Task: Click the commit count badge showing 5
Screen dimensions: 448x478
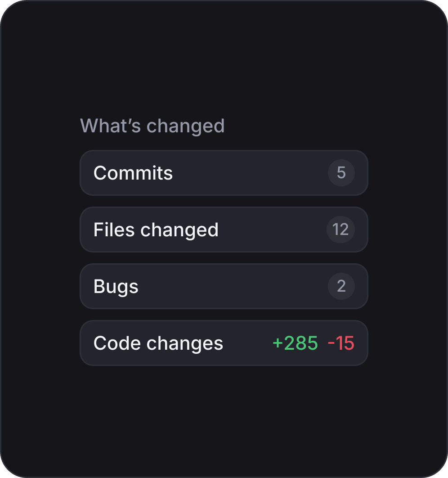Action: [x=341, y=173]
